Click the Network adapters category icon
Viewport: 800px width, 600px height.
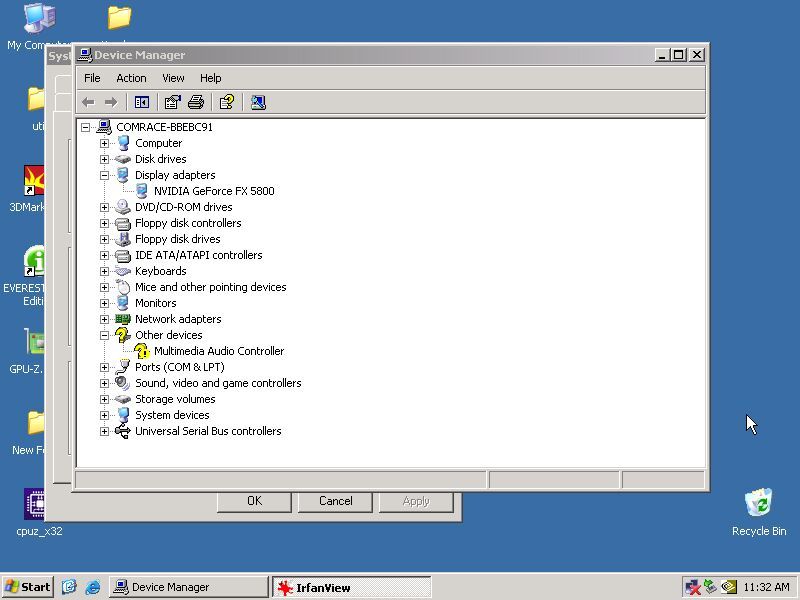coord(123,319)
